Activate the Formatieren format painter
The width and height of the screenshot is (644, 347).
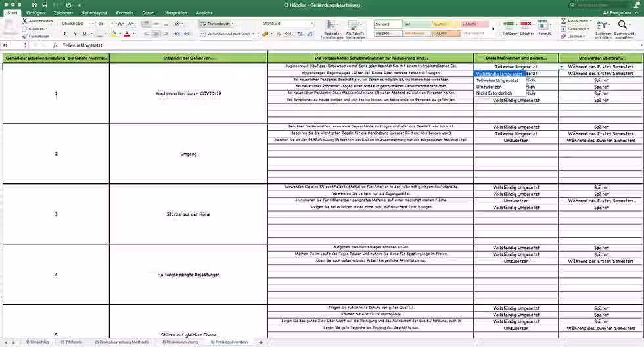[35, 36]
